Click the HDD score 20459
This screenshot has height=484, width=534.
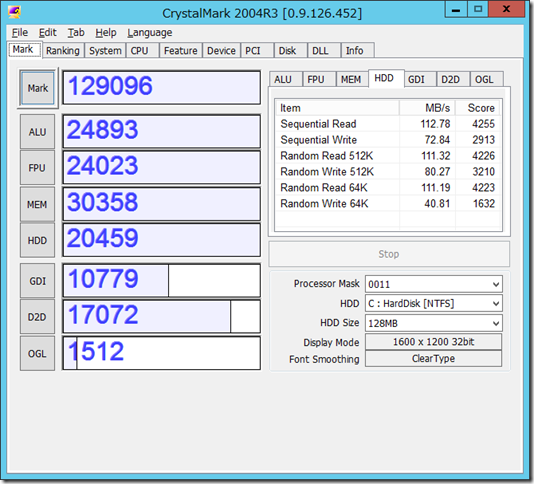click(161, 240)
